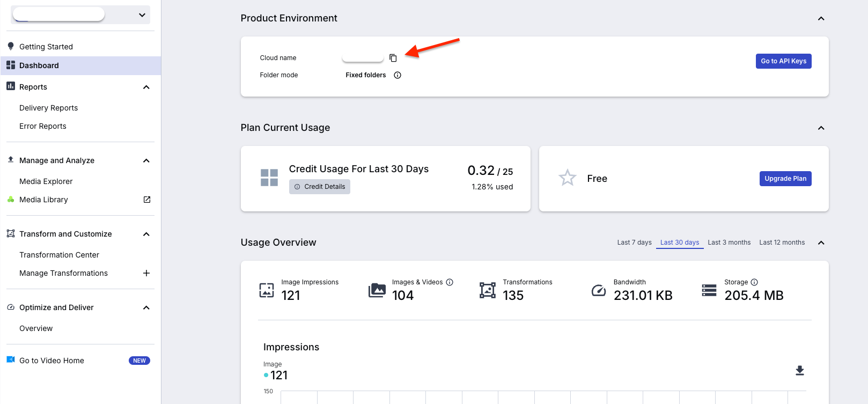Image resolution: width=868 pixels, height=404 pixels.
Task: Collapse the Product Environment panel
Action: pyautogui.click(x=821, y=18)
